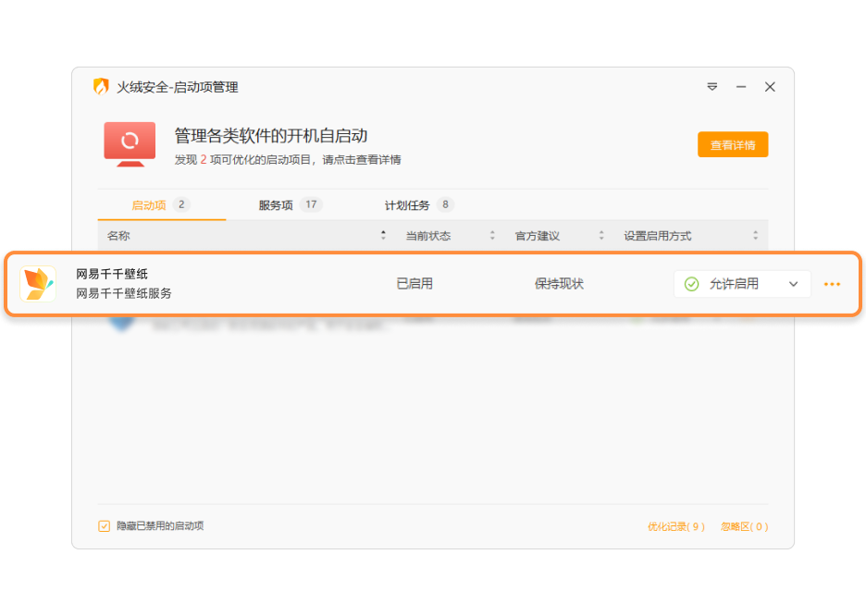Switch to the 启动项 tab
866x616 pixels.
pyautogui.click(x=161, y=204)
